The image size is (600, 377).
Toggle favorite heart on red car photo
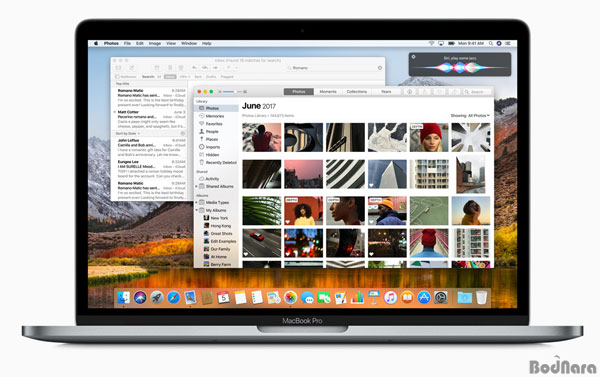click(246, 254)
